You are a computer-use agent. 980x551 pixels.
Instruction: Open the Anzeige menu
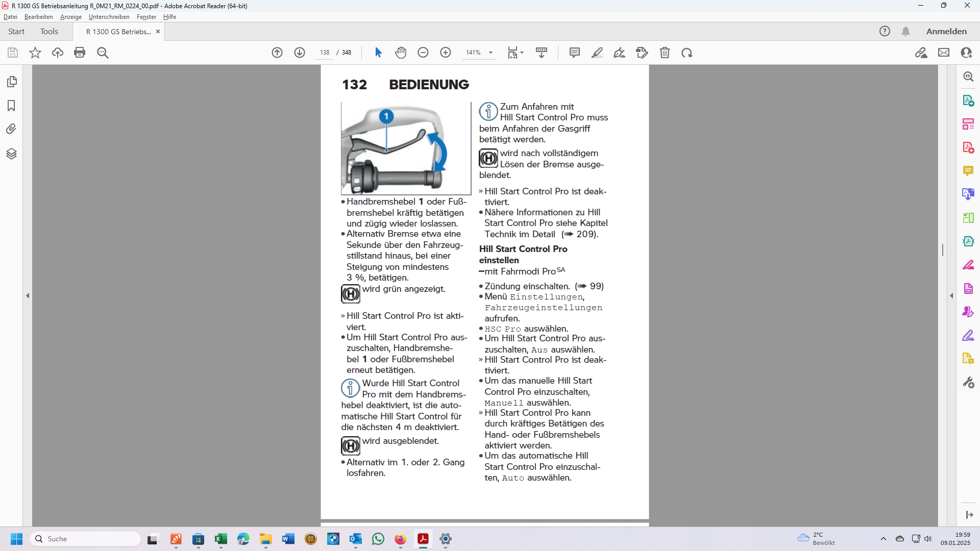point(71,17)
